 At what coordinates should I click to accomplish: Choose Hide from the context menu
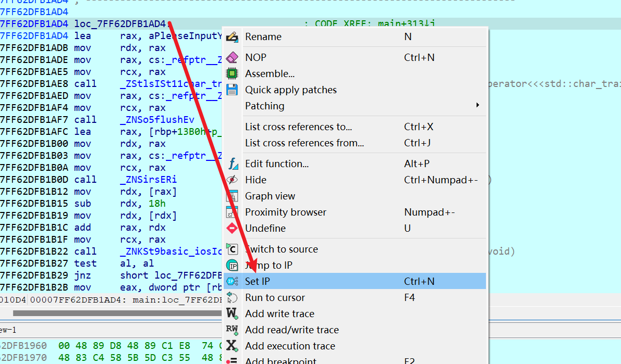(355, 180)
